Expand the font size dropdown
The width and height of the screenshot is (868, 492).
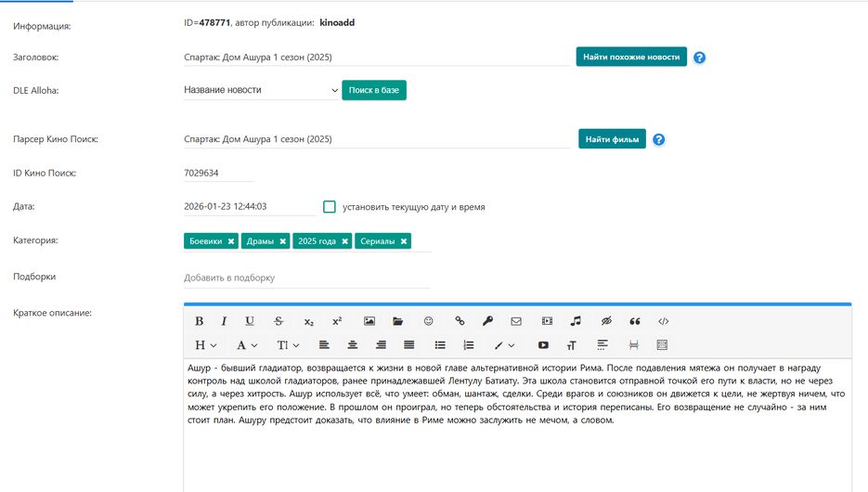pos(288,345)
